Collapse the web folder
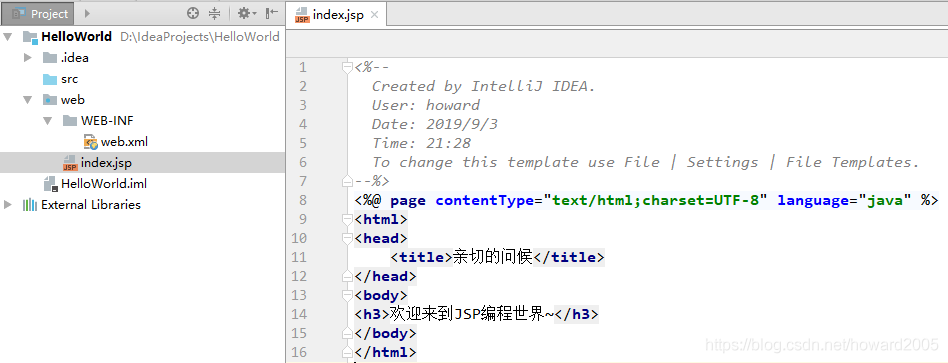Viewport: 948px width, 363px height. pos(28,100)
